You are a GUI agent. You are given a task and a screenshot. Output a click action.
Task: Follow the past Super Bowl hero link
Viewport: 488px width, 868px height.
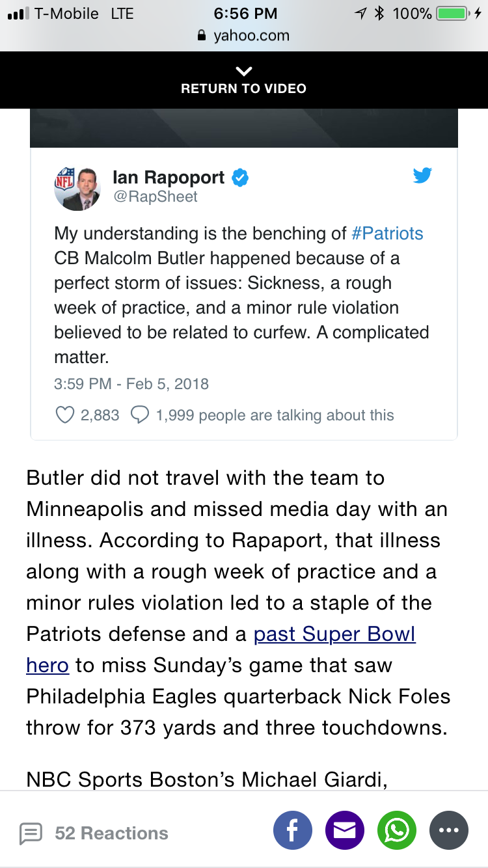click(x=221, y=650)
